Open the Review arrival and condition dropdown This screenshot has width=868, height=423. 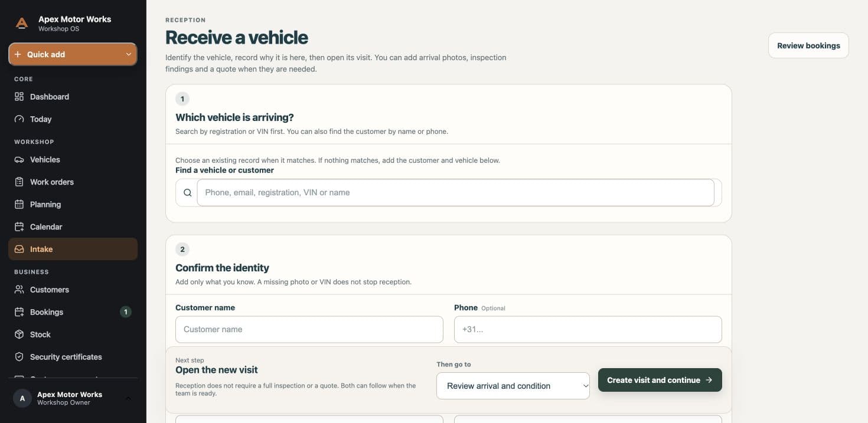[x=513, y=386]
